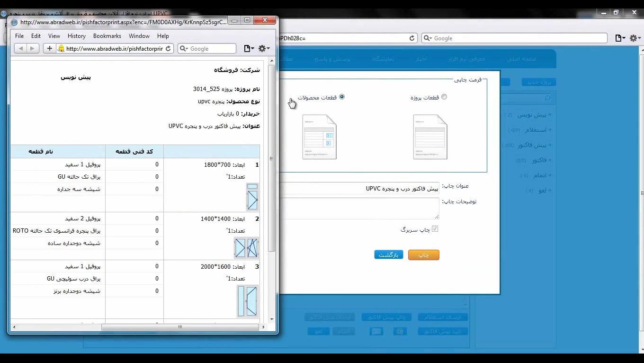Screen dimensions: 644x363
Task: Click the window drawing for item 1 (700*1800)
Action: pyautogui.click(x=252, y=197)
